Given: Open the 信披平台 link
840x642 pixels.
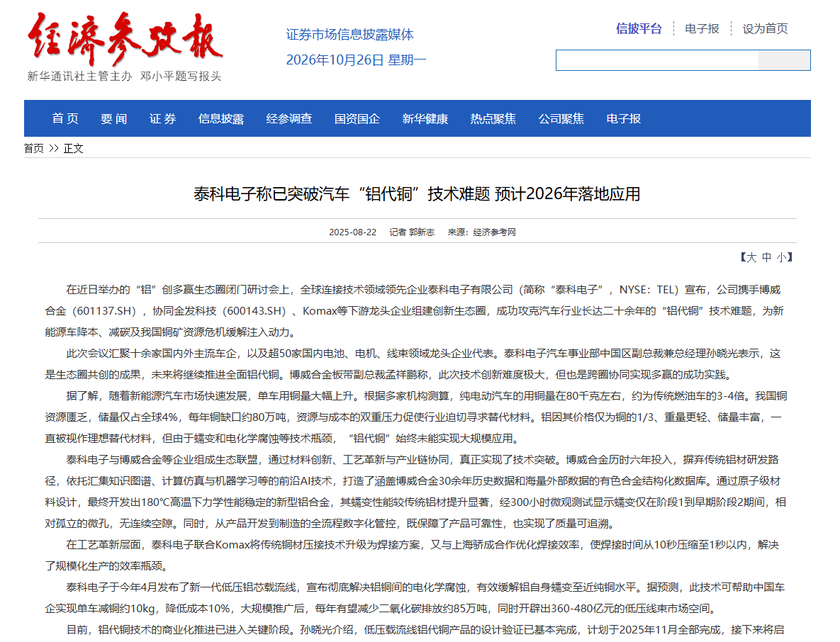Looking at the screenshot, I should [x=639, y=28].
